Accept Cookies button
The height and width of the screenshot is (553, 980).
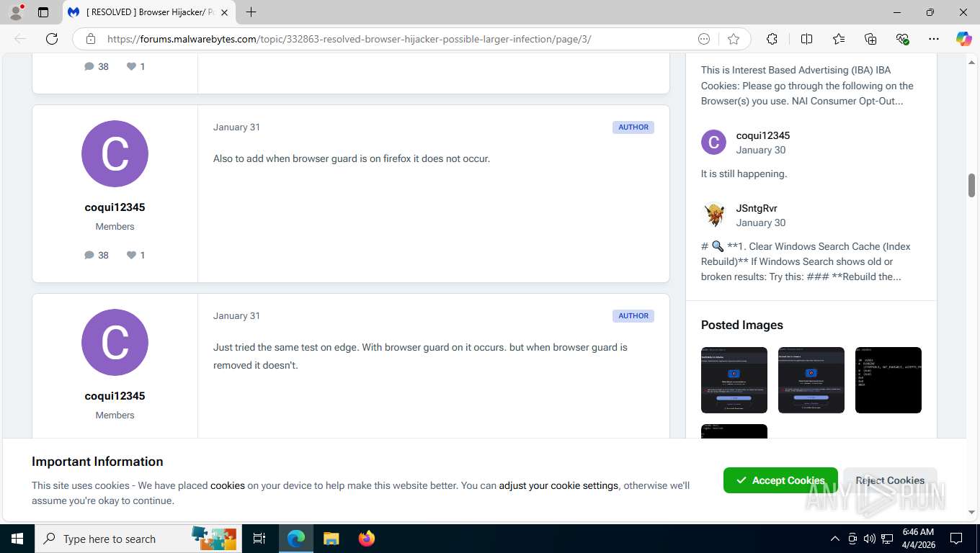pos(780,480)
